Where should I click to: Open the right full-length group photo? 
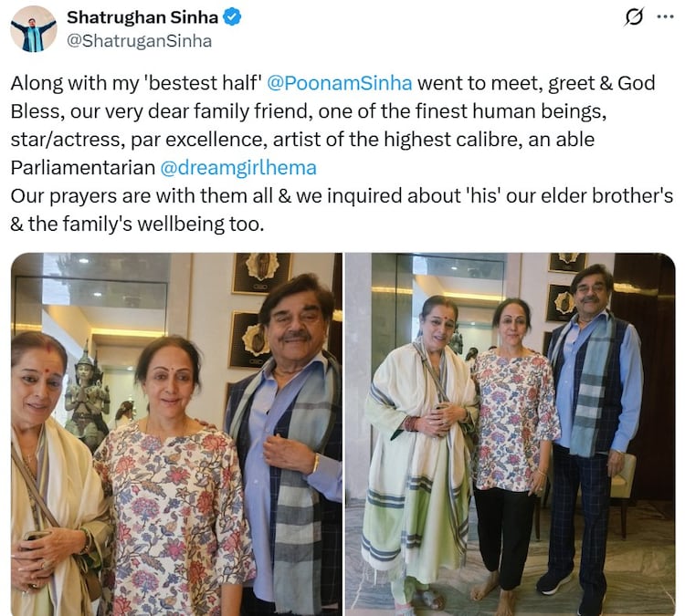[511, 434]
